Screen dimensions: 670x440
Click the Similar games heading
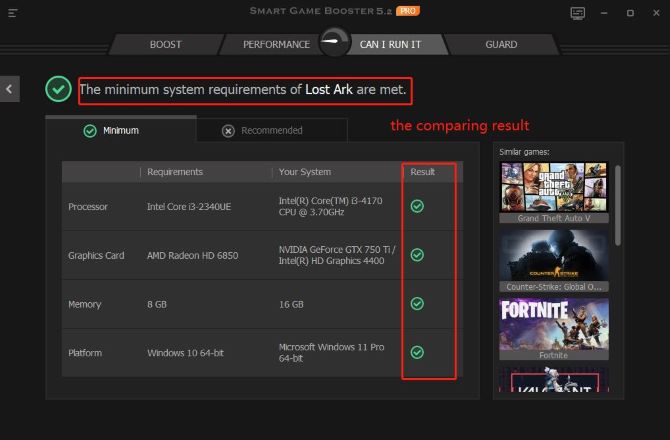524,152
